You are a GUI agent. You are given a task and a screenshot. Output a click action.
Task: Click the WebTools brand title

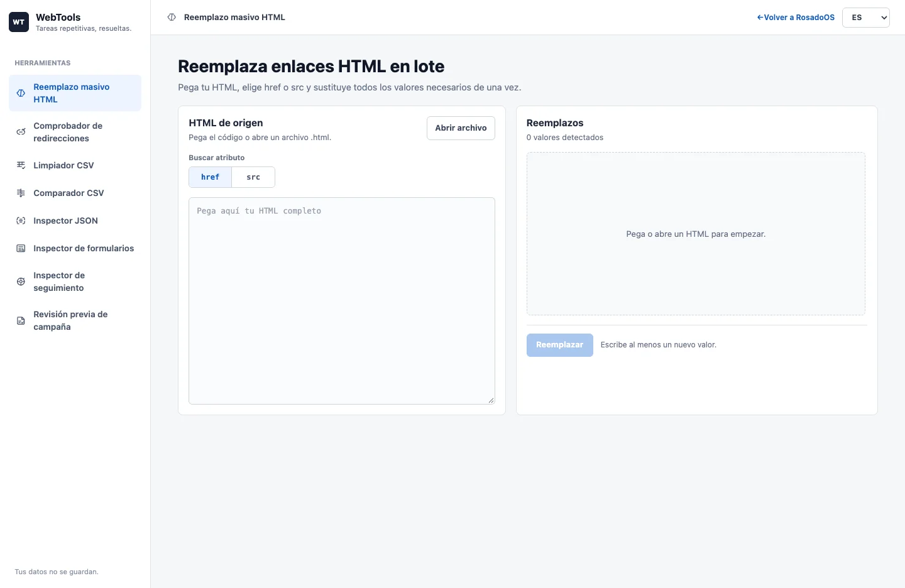coord(58,18)
